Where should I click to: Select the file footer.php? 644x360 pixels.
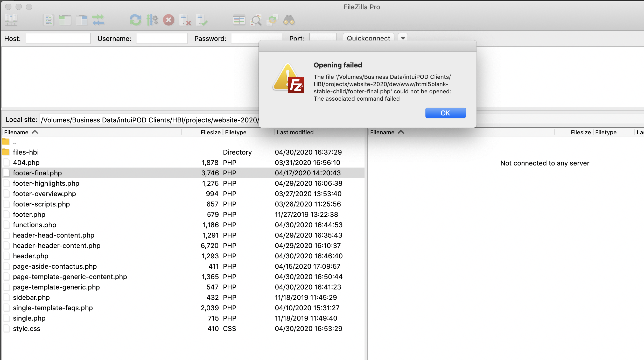[x=183, y=214]
